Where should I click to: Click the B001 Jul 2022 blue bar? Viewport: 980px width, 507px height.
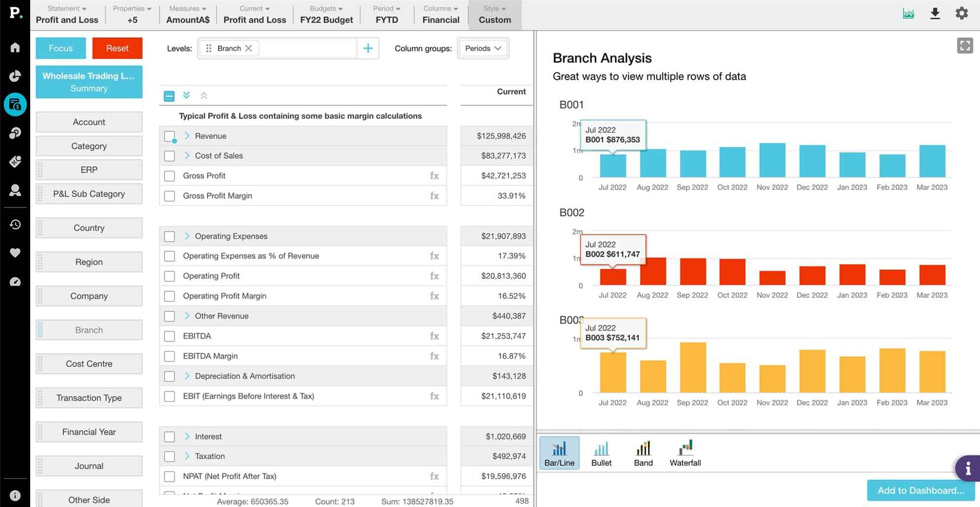coord(613,166)
